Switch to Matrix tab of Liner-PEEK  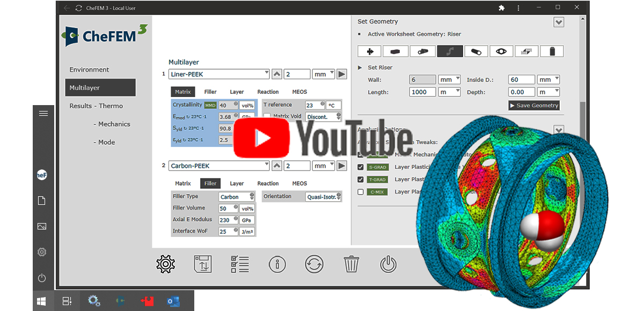pos(183,92)
